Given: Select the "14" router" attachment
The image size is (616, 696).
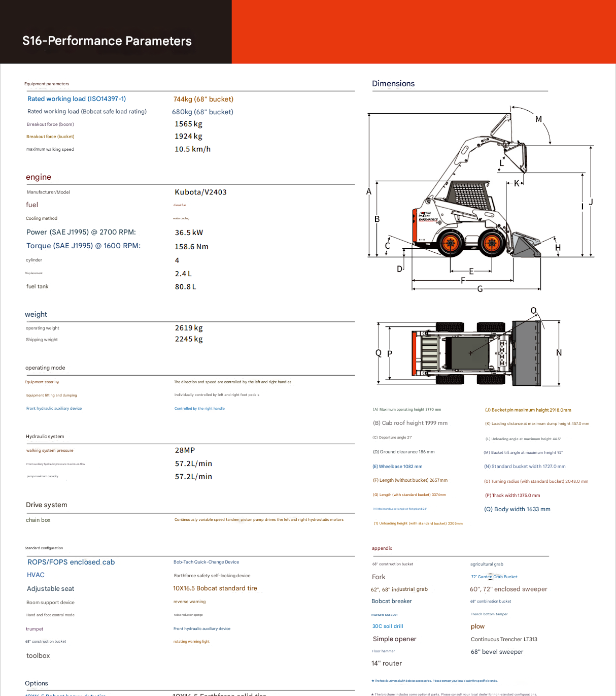Looking at the screenshot, I should tap(387, 663).
